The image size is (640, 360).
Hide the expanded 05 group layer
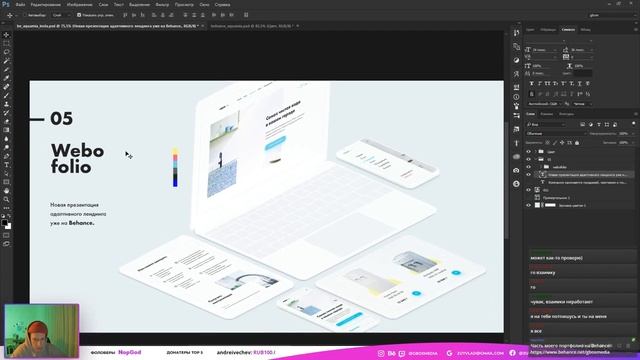(x=529, y=159)
